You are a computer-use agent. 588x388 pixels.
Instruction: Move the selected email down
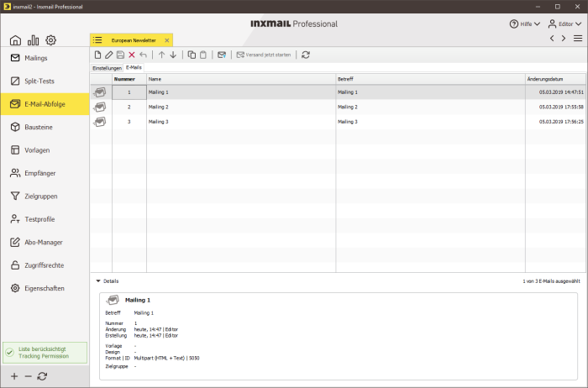(173, 55)
